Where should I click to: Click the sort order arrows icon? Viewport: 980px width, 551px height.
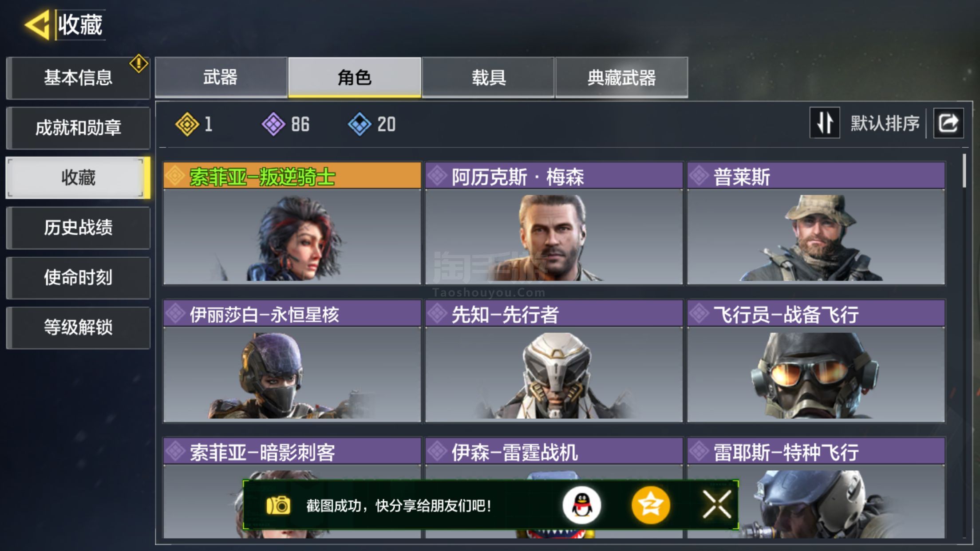[x=825, y=123]
